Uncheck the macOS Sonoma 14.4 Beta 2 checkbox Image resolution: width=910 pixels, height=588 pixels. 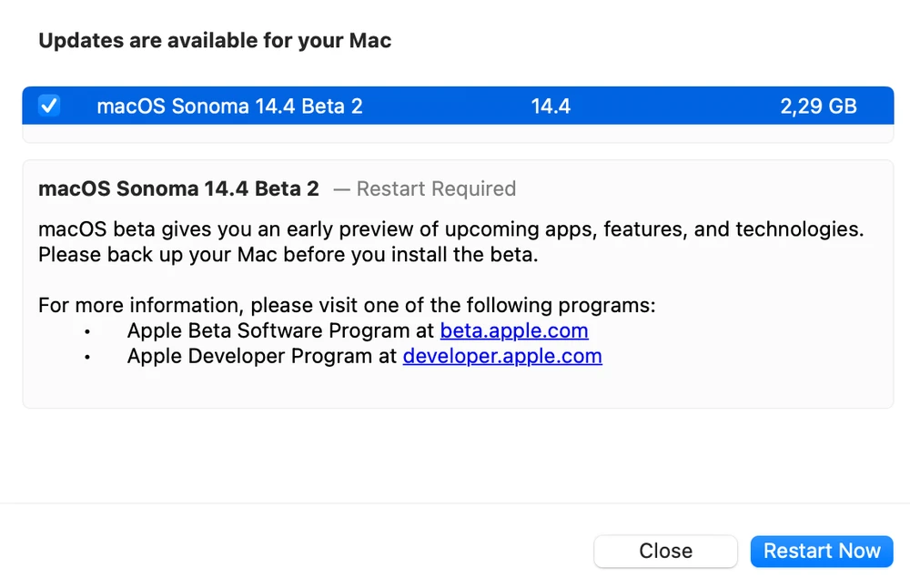tap(49, 106)
